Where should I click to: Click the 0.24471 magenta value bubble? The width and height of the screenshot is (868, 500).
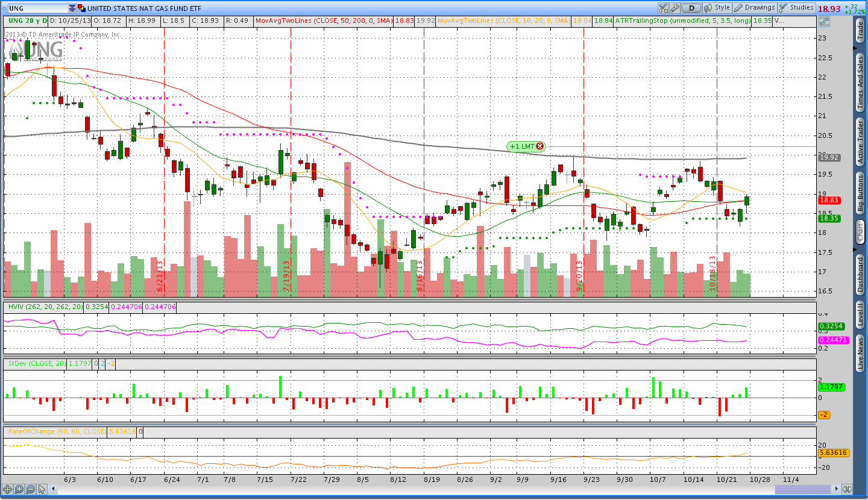tap(832, 340)
